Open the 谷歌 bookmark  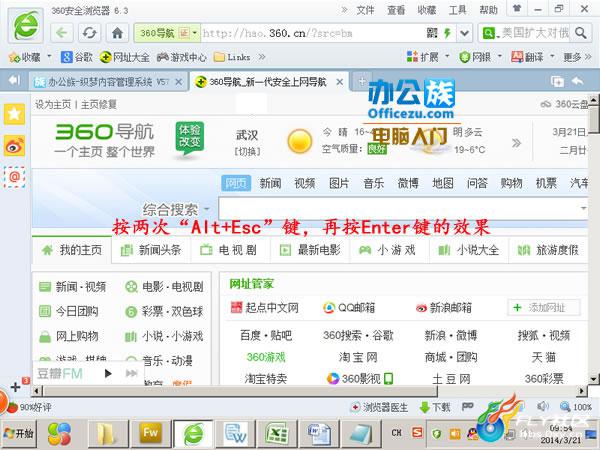77,57
